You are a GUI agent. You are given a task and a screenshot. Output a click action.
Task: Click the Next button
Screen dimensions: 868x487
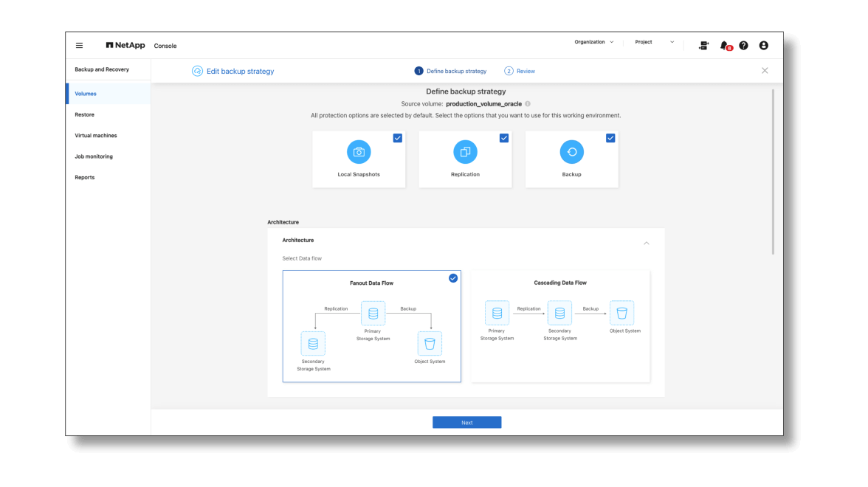[x=466, y=423]
